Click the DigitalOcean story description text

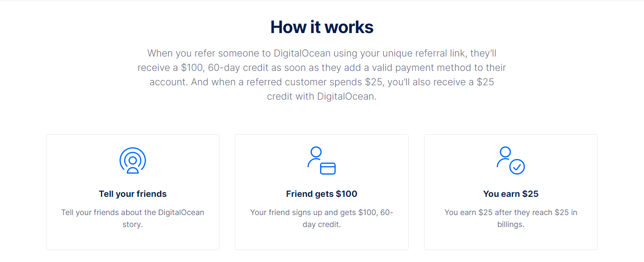(x=133, y=212)
